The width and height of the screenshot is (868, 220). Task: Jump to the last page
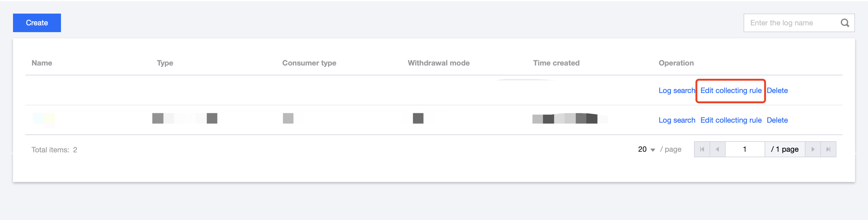pyautogui.click(x=828, y=149)
